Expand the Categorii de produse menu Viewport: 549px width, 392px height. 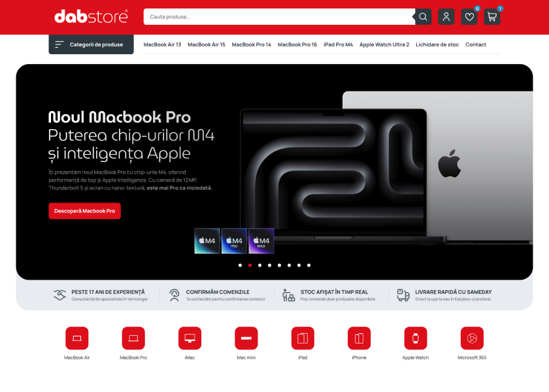[91, 44]
